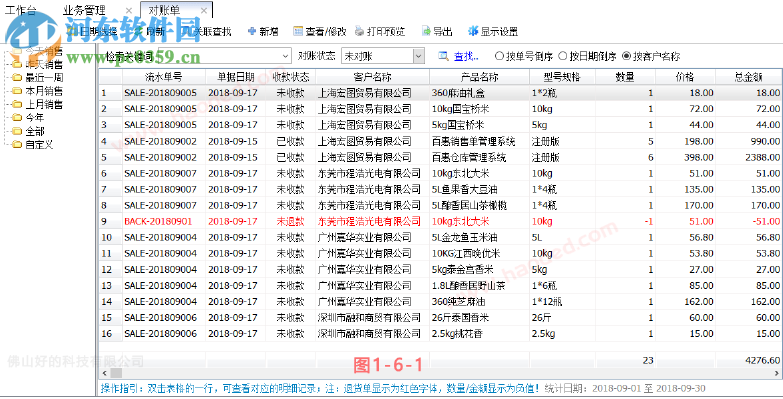Click the 已收款 status in row 4
This screenshot has height=399, width=783.
pos(291,141)
